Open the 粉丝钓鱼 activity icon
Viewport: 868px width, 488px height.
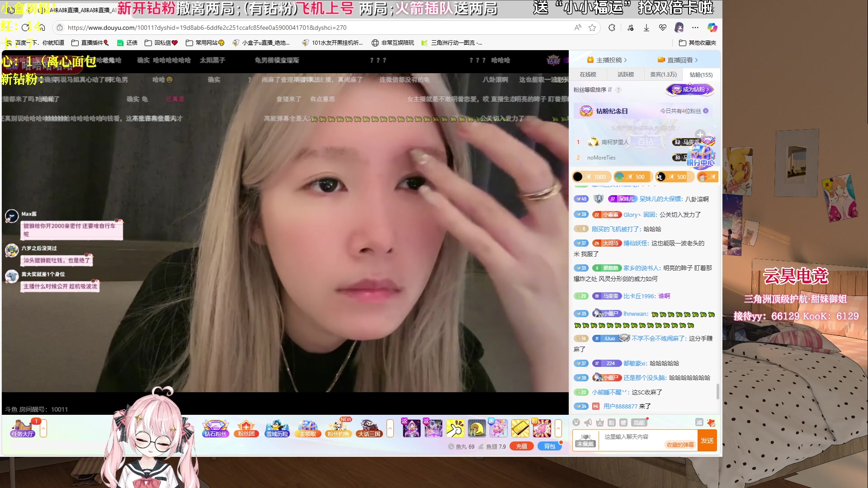tap(339, 428)
